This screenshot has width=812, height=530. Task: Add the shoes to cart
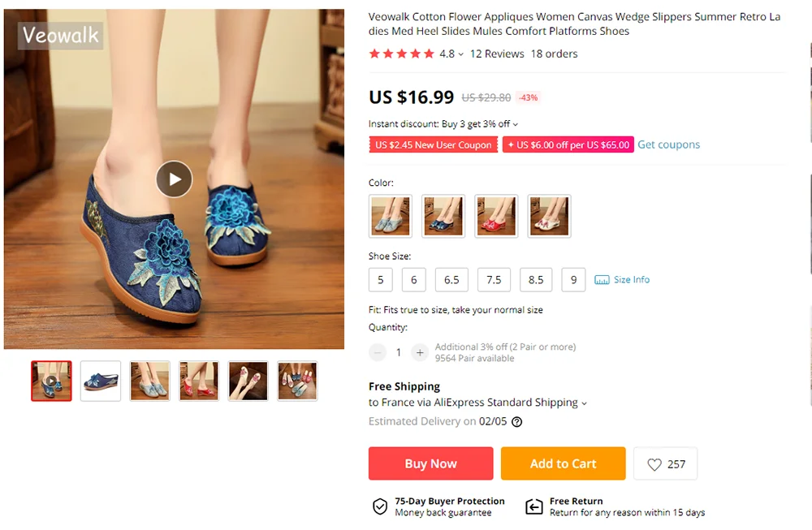(x=563, y=463)
